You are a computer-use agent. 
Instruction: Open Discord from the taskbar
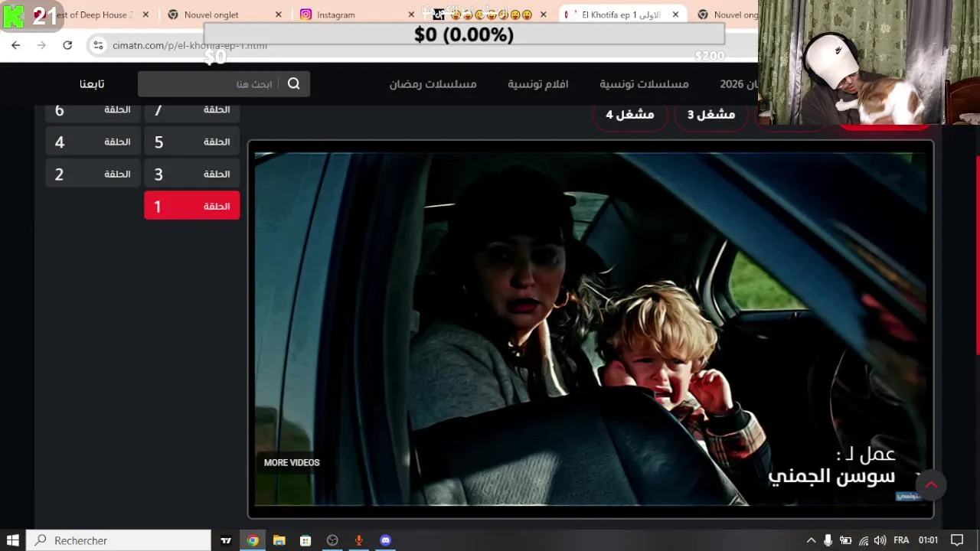(x=386, y=540)
